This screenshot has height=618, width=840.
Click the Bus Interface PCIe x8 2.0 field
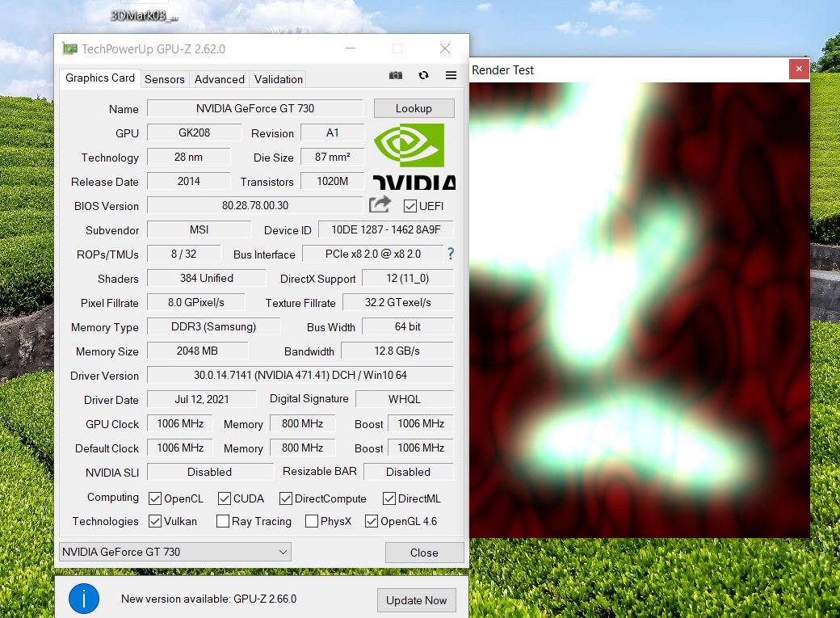373,254
